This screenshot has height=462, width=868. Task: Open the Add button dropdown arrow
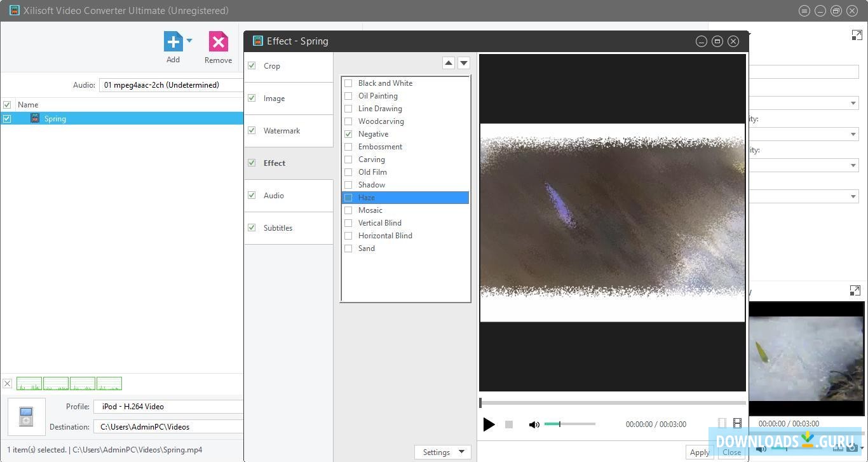(x=189, y=41)
